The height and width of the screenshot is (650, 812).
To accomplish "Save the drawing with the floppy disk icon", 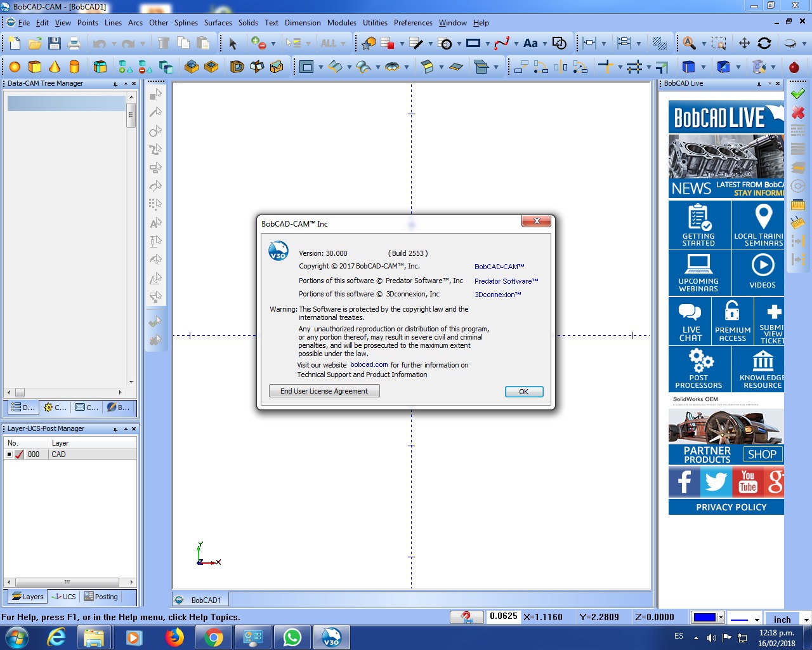I will [x=55, y=43].
